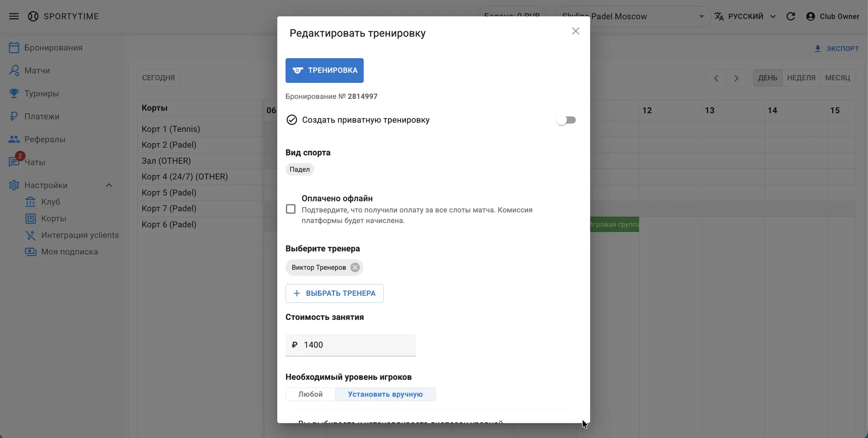The image size is (868, 438).
Task: Open the hamburger navigation menu
Action: pyautogui.click(x=14, y=16)
